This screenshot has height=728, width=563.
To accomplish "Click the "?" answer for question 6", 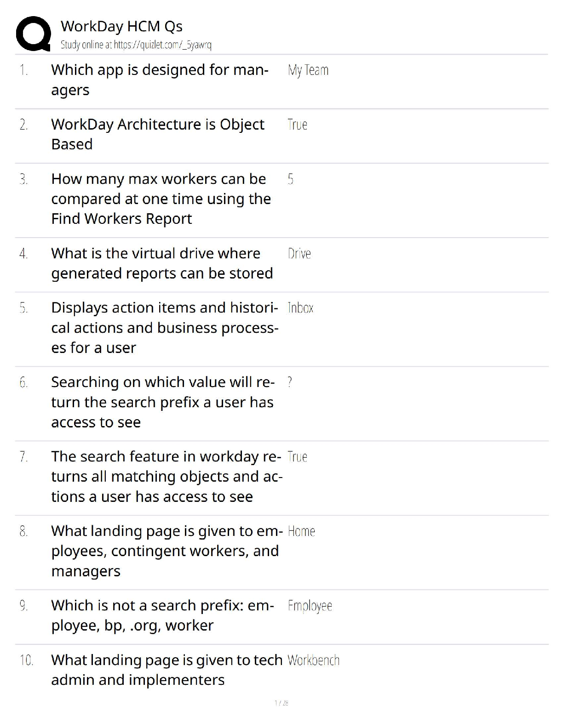I will click(290, 382).
